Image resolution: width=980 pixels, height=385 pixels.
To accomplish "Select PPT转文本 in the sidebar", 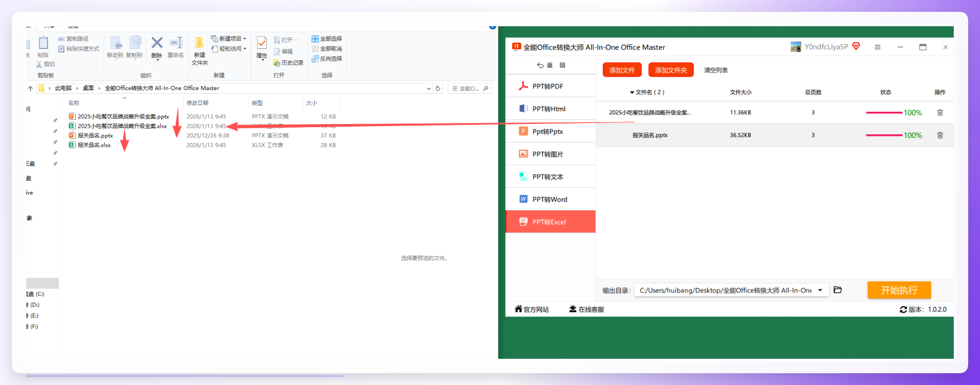I will (550, 177).
